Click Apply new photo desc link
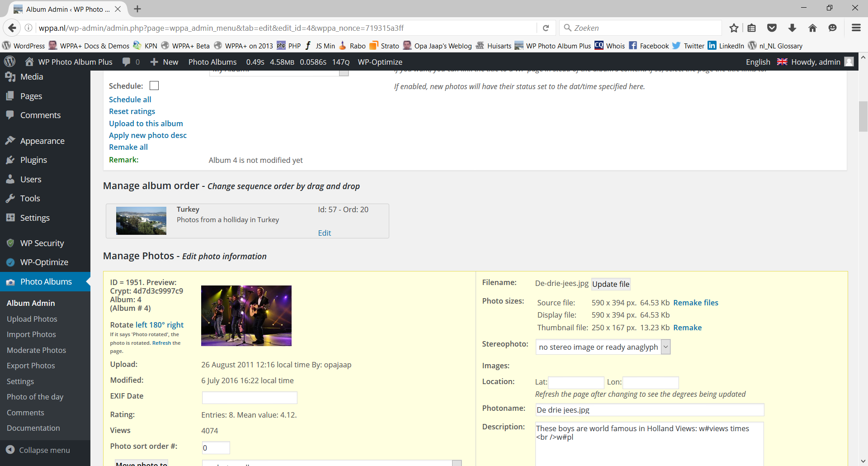Image resolution: width=868 pixels, height=466 pixels. [148, 135]
